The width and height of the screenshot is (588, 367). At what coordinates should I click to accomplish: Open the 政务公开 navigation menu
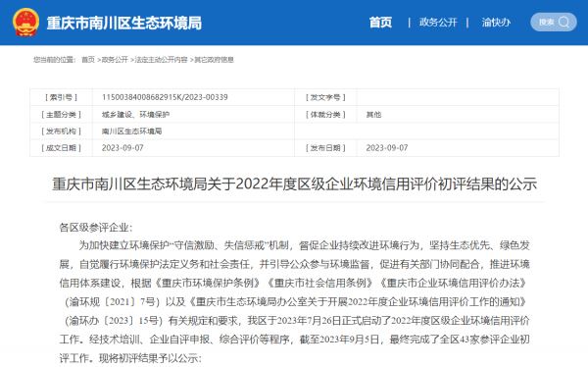point(438,23)
